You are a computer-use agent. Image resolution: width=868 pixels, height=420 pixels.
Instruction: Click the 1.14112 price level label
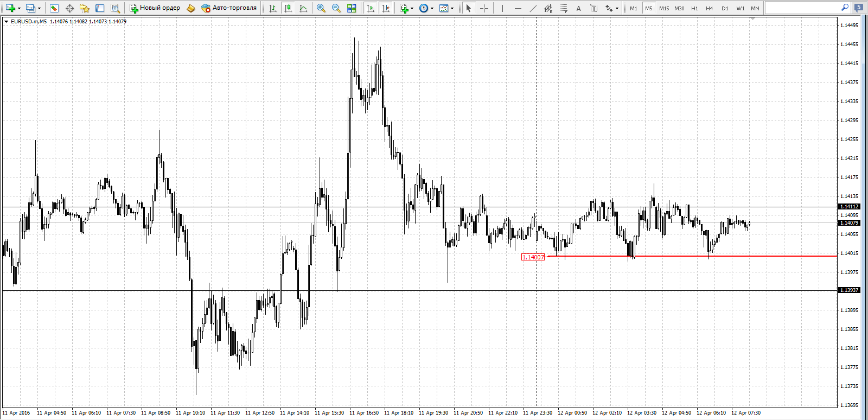[849, 207]
